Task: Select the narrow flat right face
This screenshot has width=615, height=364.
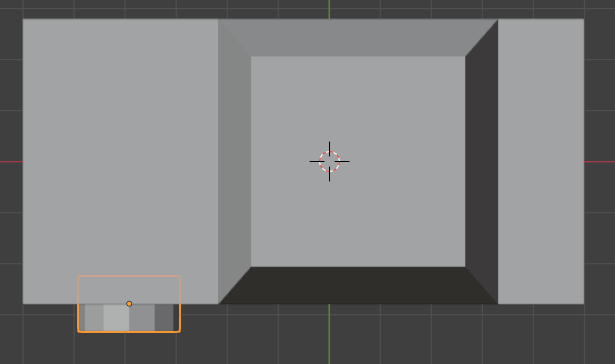Action: [x=541, y=161]
